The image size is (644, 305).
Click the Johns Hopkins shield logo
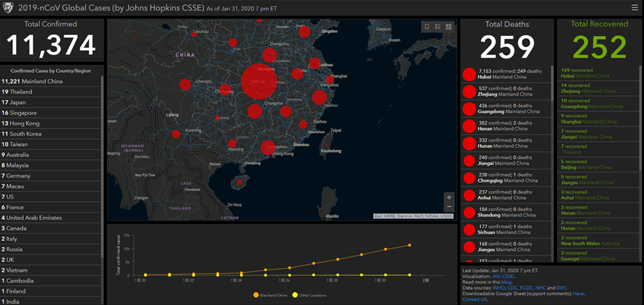click(9, 8)
